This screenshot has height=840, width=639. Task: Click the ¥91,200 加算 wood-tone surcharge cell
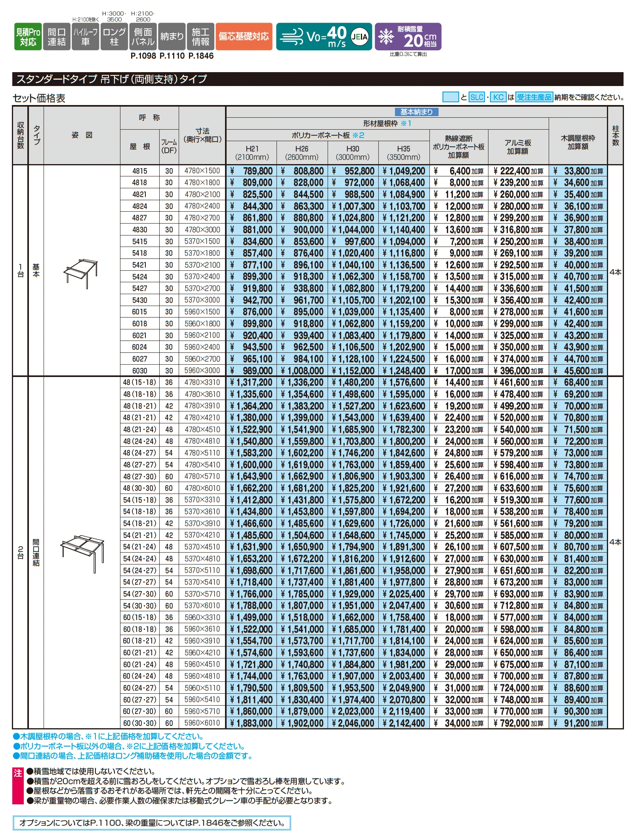(578, 724)
